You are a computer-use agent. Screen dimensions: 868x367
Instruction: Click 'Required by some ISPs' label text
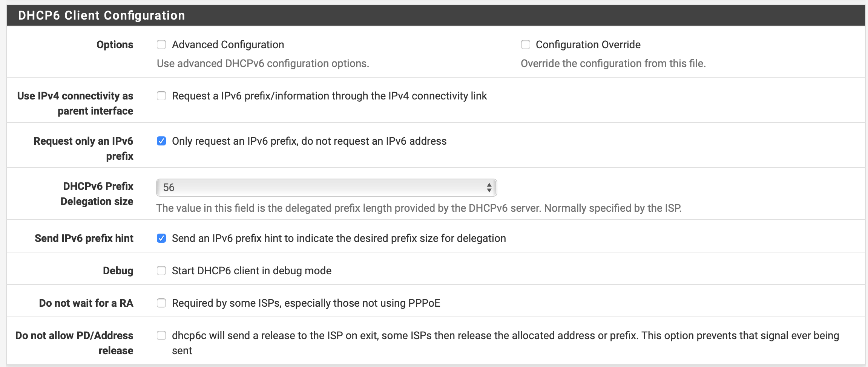pos(306,303)
